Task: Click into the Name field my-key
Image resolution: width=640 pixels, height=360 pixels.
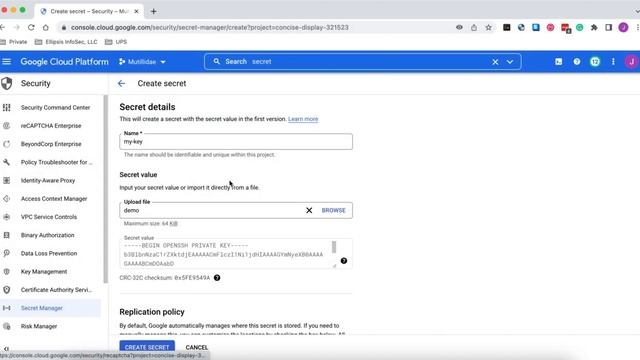Action: (x=236, y=142)
